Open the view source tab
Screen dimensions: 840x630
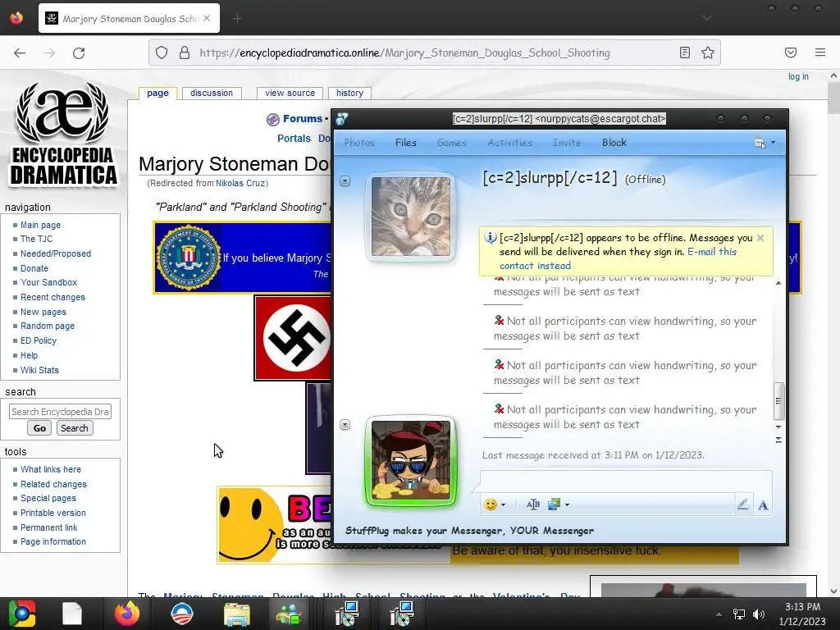click(x=290, y=93)
